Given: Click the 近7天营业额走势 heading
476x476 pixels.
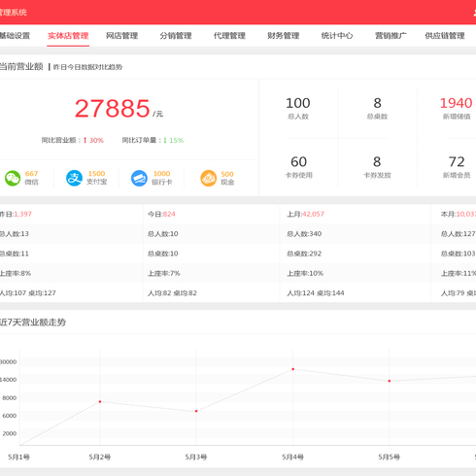Looking at the screenshot, I should (33, 323).
